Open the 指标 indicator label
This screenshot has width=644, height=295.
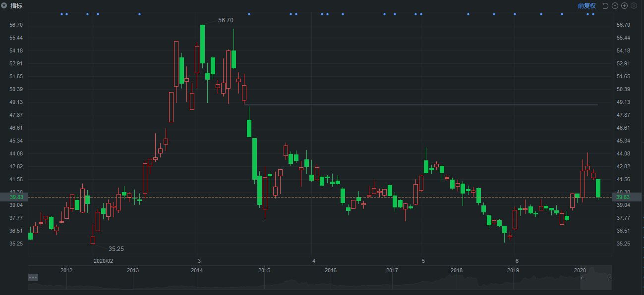coord(16,6)
